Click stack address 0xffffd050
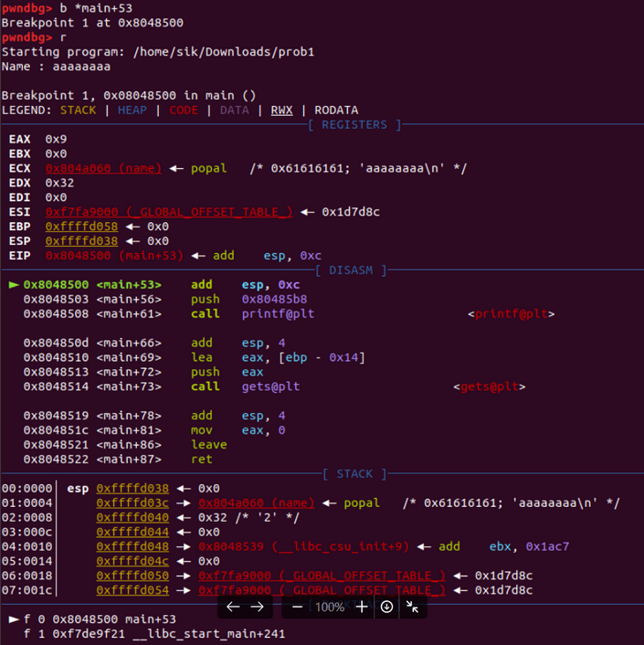Image resolution: width=644 pixels, height=645 pixels. click(132, 576)
